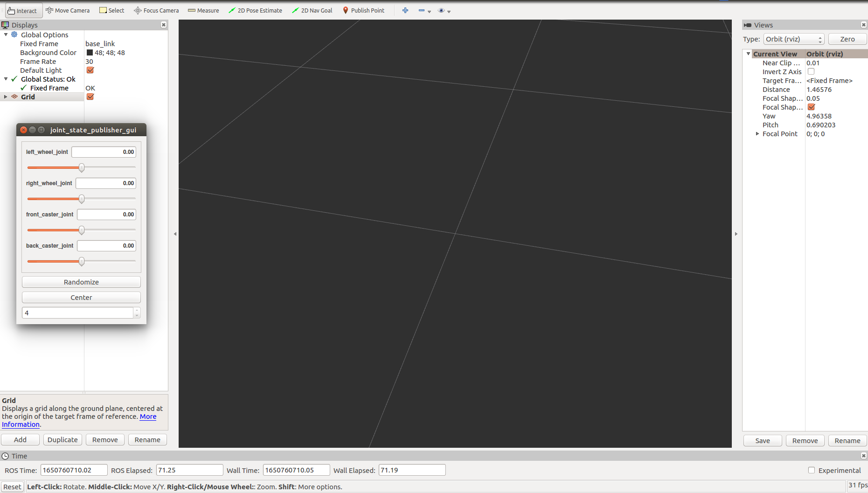Click the grid count spinbox arrows
The height and width of the screenshot is (493, 868).
tap(137, 312)
